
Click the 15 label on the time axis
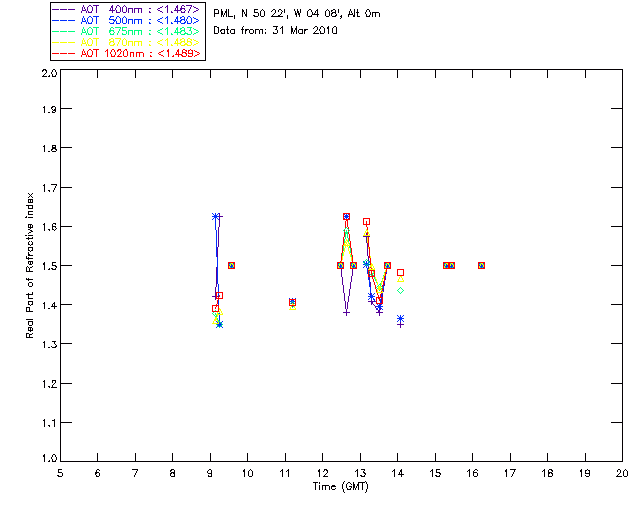pos(435,473)
